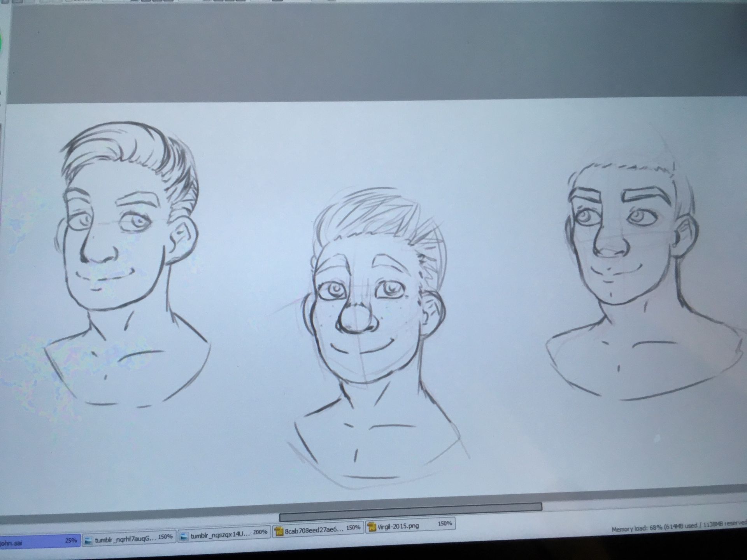Image resolution: width=747 pixels, height=560 pixels.
Task: Open the tumblr_nqszqx14U document tab
Action: click(220, 535)
